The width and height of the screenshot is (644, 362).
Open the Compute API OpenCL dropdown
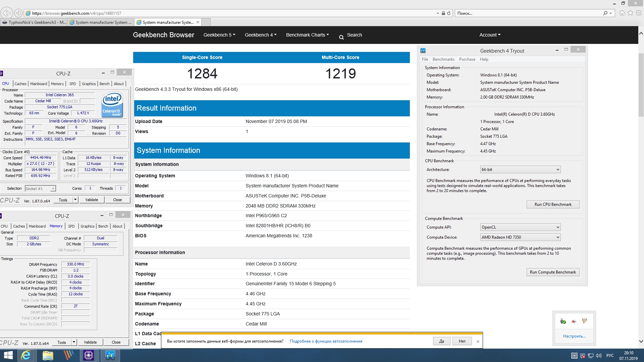tap(520, 227)
